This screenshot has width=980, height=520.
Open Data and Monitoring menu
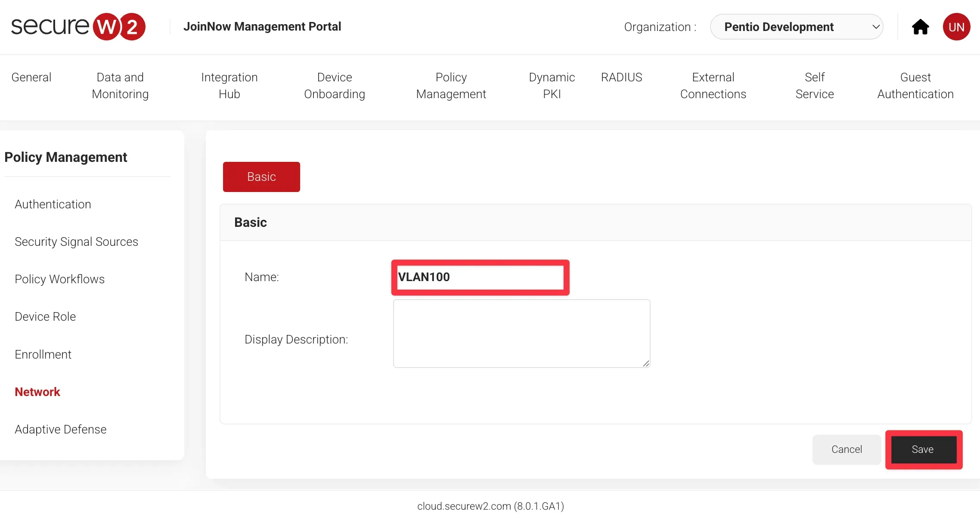[x=120, y=85]
